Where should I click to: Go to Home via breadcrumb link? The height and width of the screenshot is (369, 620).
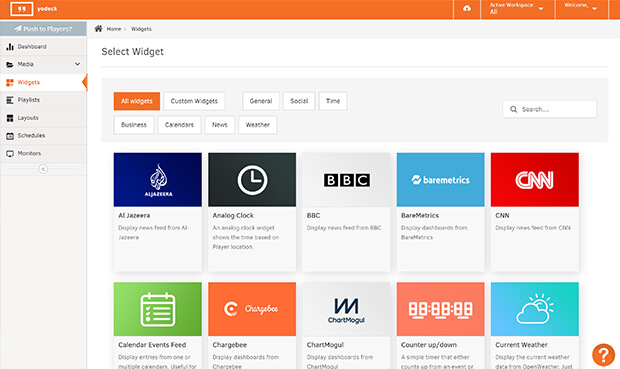coord(114,29)
